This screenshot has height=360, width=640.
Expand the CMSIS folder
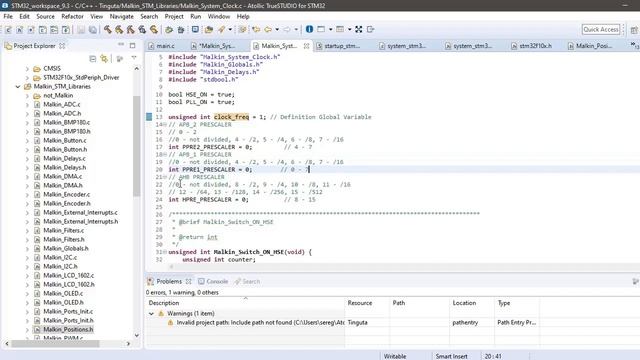coord(27,69)
